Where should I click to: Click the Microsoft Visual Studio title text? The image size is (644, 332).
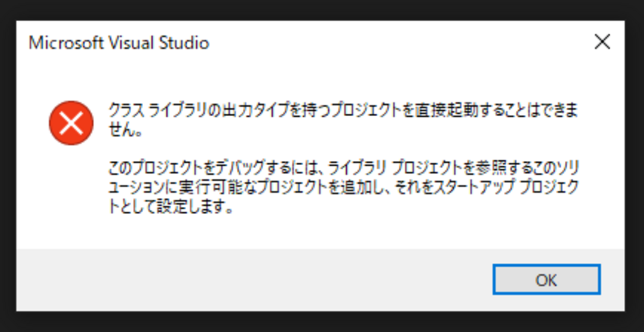point(119,43)
